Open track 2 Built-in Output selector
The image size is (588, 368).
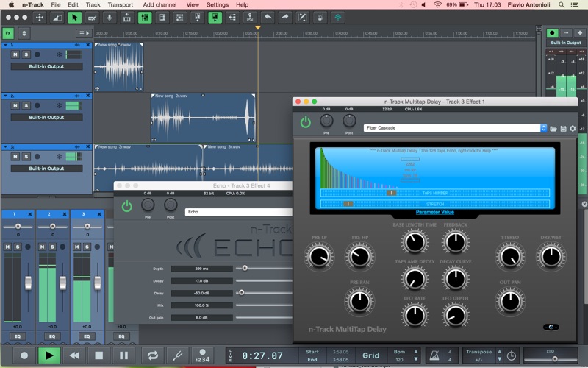point(46,117)
